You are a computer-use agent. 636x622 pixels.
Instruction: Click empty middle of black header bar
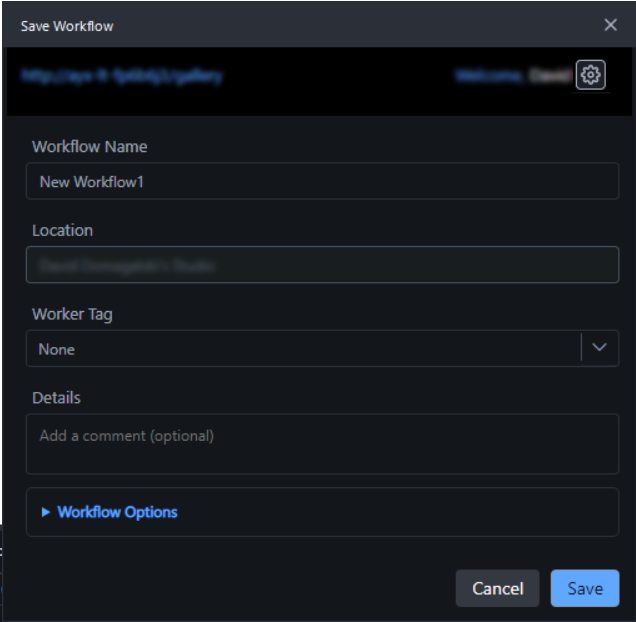(340, 80)
